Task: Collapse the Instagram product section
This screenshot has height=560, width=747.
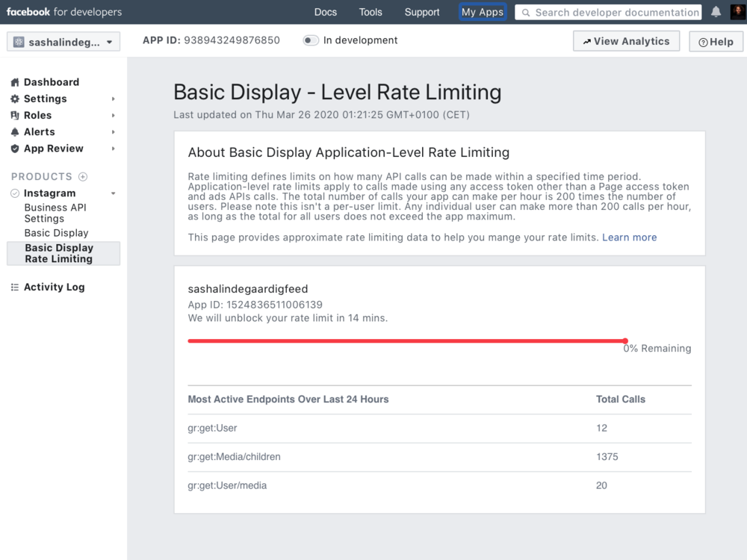Action: tap(114, 193)
